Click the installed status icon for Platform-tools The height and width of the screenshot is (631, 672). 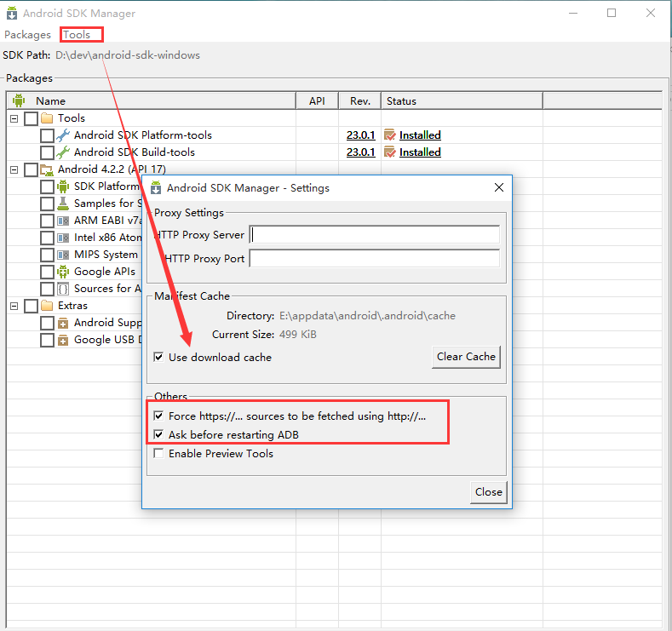coord(389,135)
